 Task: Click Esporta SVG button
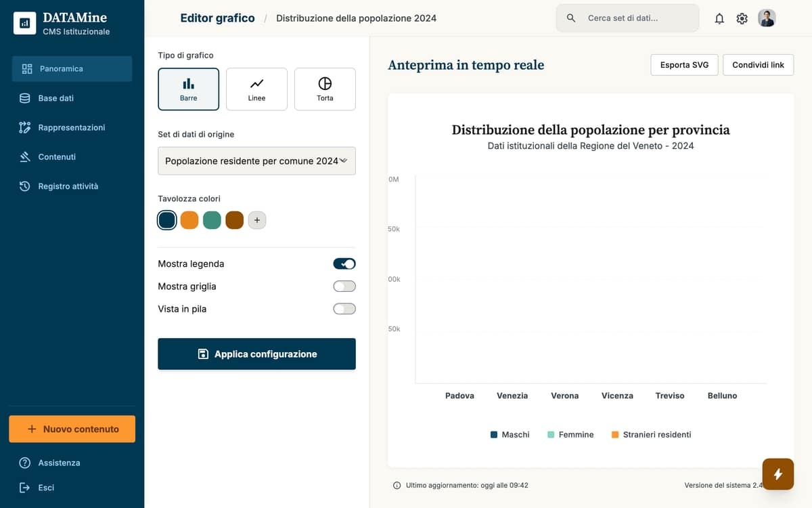tap(684, 65)
